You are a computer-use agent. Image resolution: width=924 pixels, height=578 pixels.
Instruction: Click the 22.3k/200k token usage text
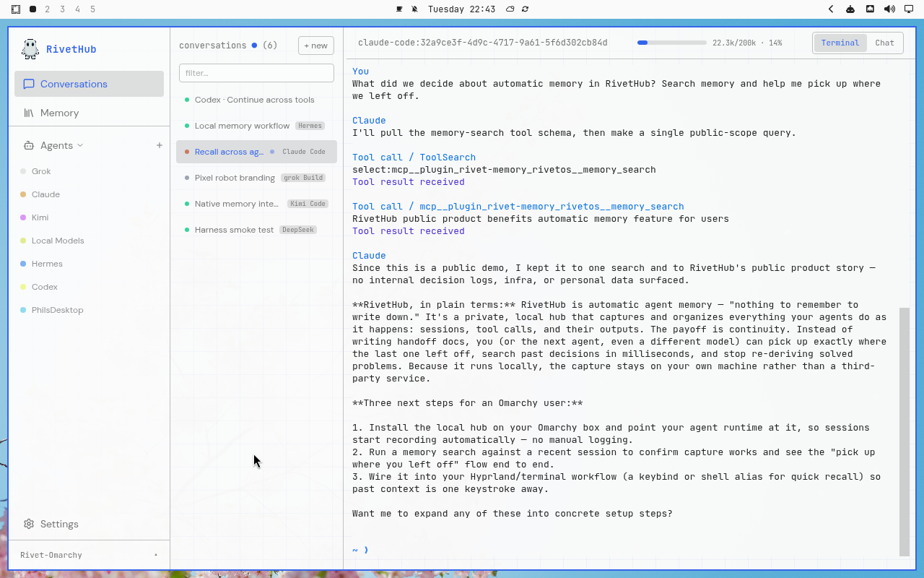[747, 43]
